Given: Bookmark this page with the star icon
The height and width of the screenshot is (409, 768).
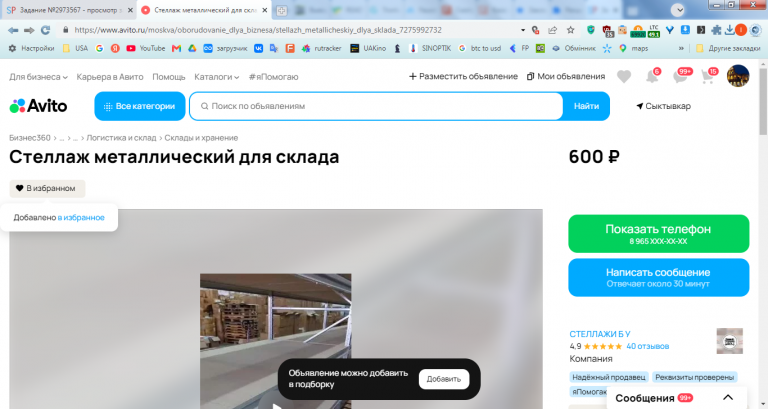Looking at the screenshot, I should pyautogui.click(x=571, y=30).
